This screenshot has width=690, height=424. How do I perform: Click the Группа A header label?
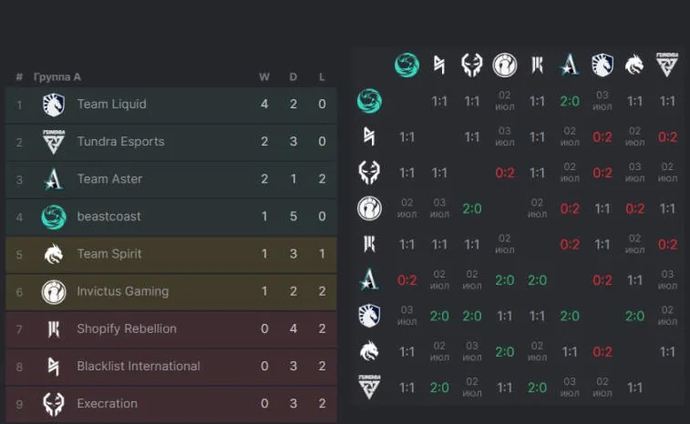[57, 77]
